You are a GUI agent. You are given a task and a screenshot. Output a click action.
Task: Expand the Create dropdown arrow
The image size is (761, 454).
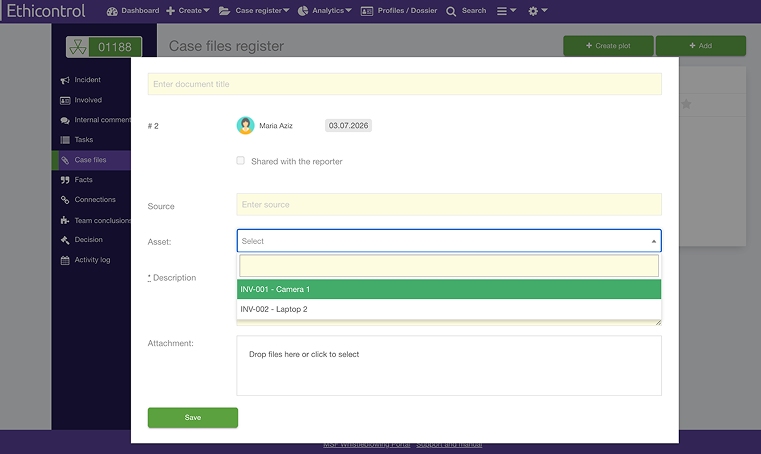tap(207, 10)
